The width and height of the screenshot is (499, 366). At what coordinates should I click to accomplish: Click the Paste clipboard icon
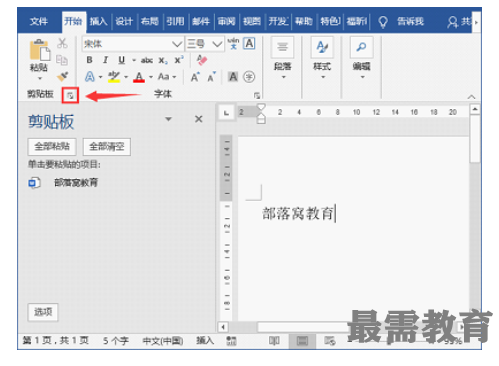(x=40, y=50)
